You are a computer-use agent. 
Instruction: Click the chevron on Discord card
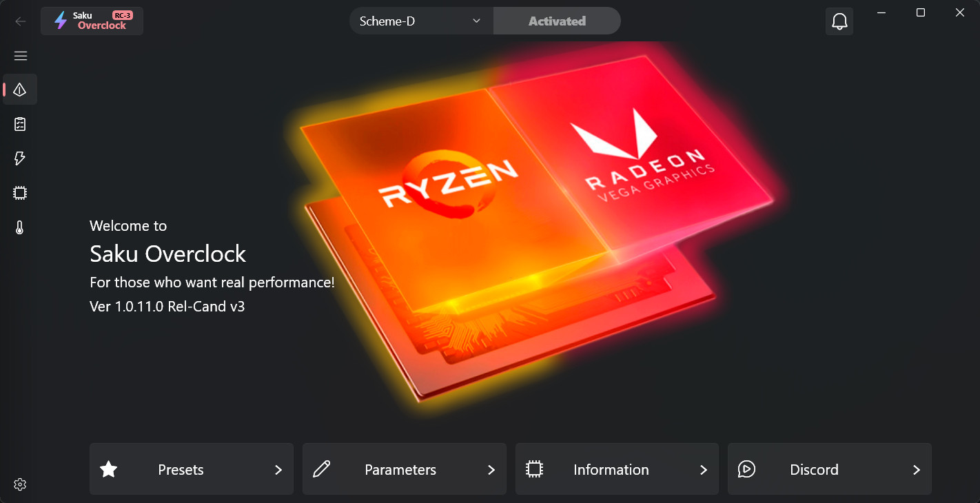pyautogui.click(x=917, y=470)
